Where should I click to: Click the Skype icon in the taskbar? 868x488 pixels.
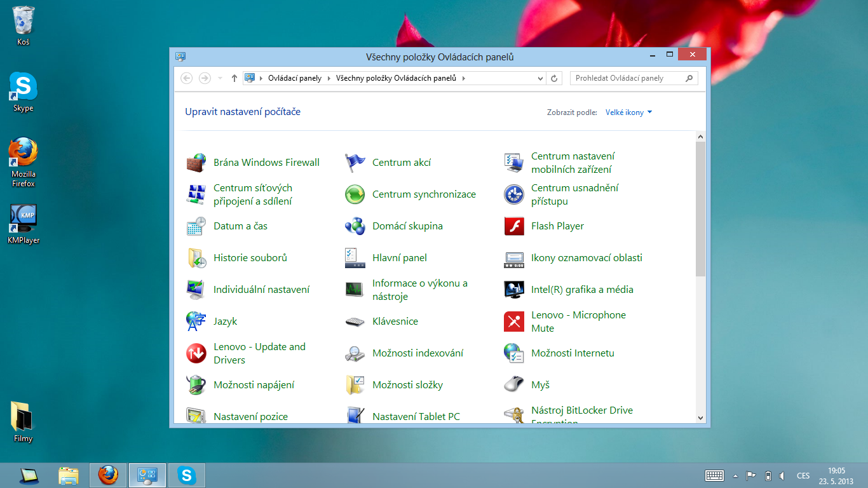pyautogui.click(x=186, y=475)
